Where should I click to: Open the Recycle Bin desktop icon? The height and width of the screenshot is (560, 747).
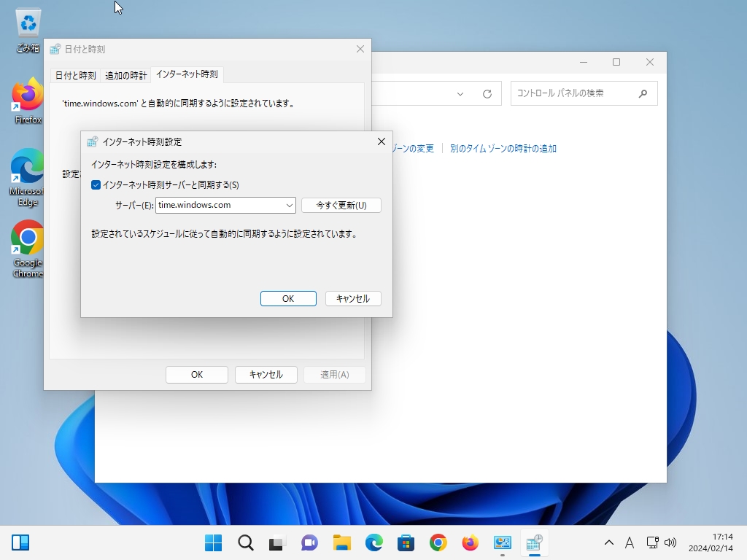(28, 30)
